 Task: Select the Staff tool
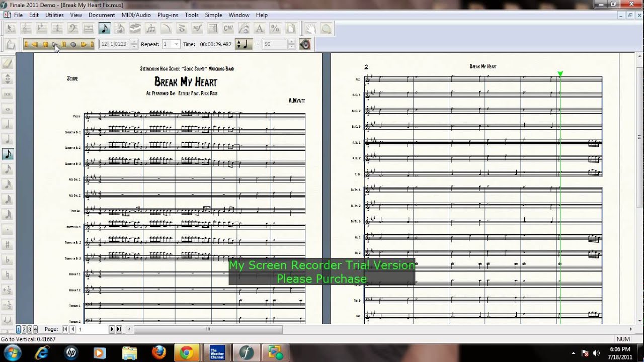[26, 28]
